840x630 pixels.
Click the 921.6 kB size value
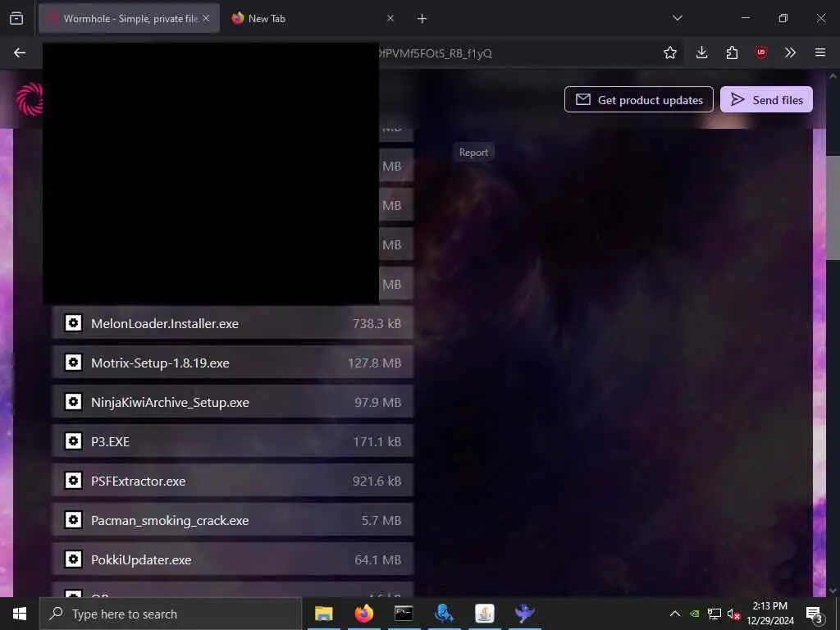coord(377,481)
